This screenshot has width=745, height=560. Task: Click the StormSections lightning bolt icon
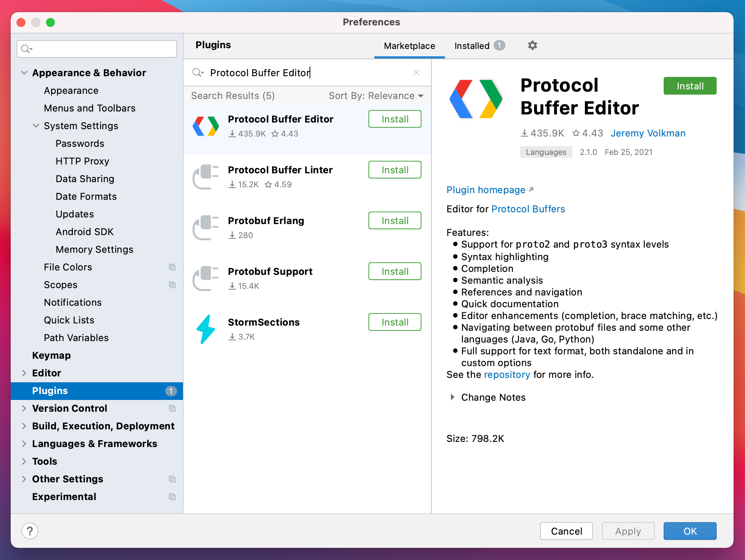click(x=206, y=329)
